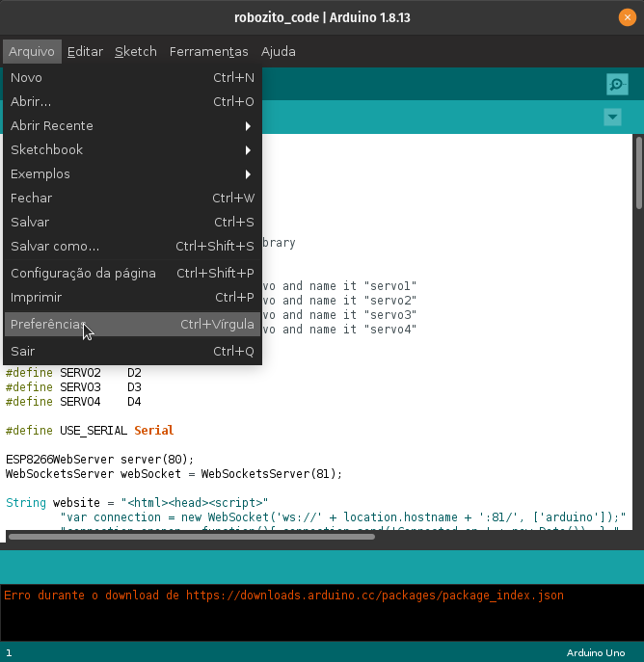Viewport: 644px width, 662px height.
Task: Click the 'WebSocketsServer webSocket' code line
Action: pyautogui.click(x=174, y=474)
